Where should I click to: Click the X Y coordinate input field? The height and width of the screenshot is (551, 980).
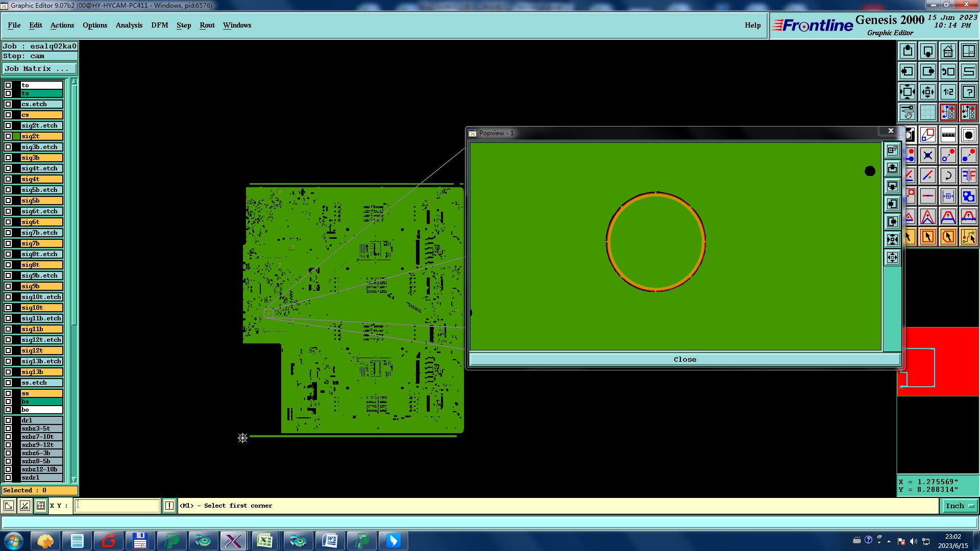pyautogui.click(x=117, y=506)
